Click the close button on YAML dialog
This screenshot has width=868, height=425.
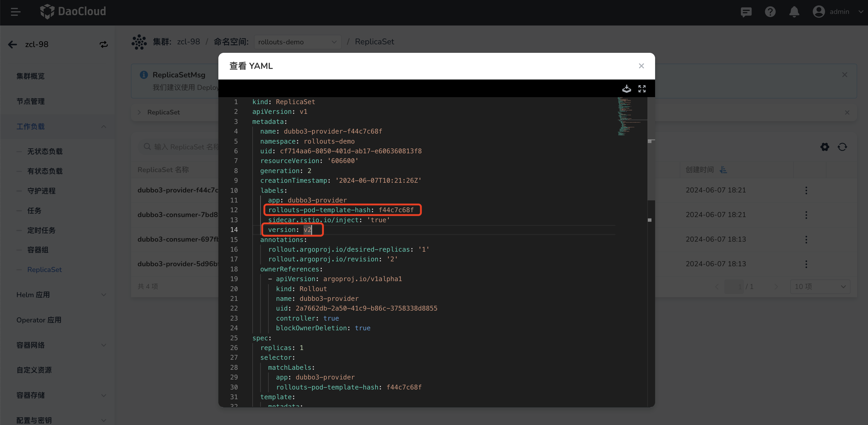641,65
